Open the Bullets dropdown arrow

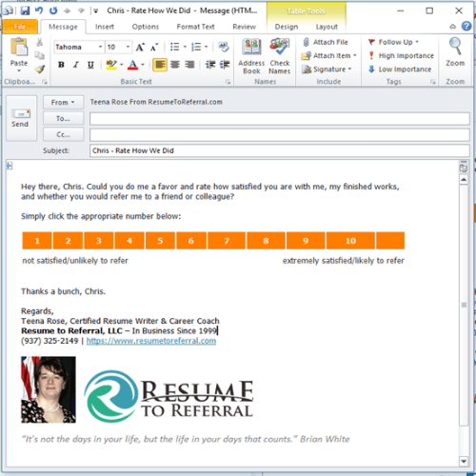tap(185, 47)
